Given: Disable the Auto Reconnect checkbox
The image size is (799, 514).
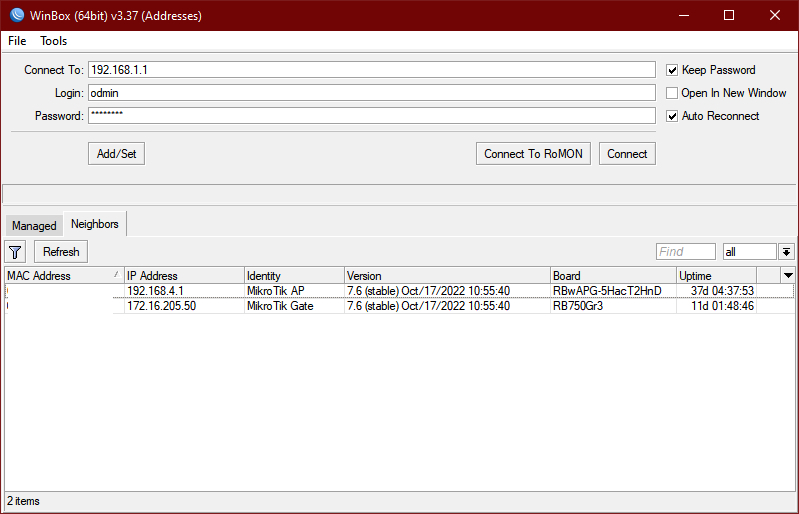Looking at the screenshot, I should [673, 116].
